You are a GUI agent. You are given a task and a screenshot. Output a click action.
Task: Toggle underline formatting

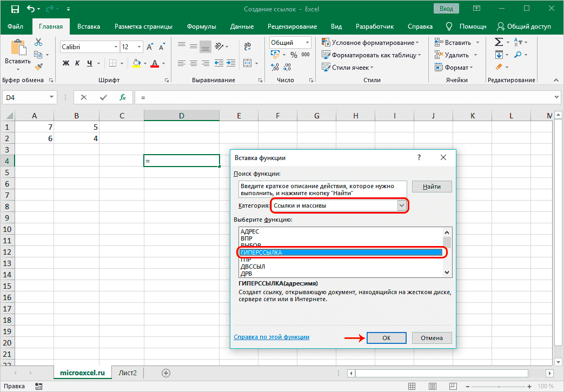click(90, 63)
